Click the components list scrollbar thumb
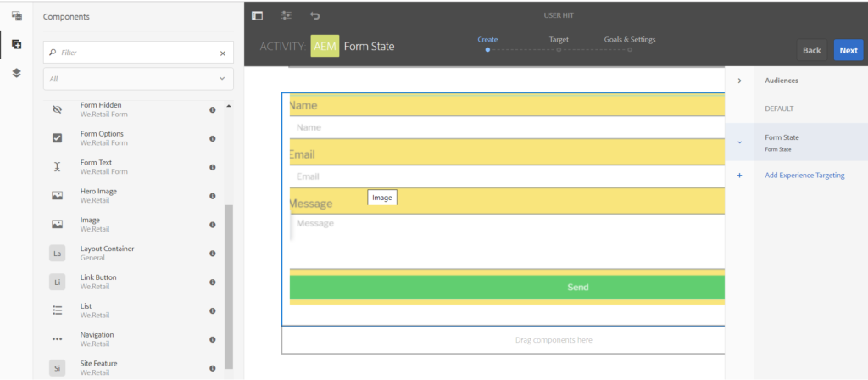The height and width of the screenshot is (380, 868). pyautogui.click(x=229, y=287)
